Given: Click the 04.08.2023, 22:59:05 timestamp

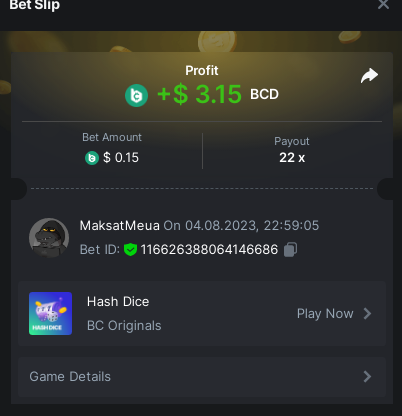Looking at the screenshot, I should click(252, 226).
